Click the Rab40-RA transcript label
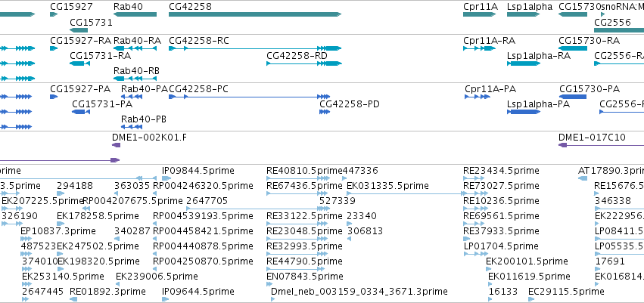The image size is (644, 303). (137, 41)
